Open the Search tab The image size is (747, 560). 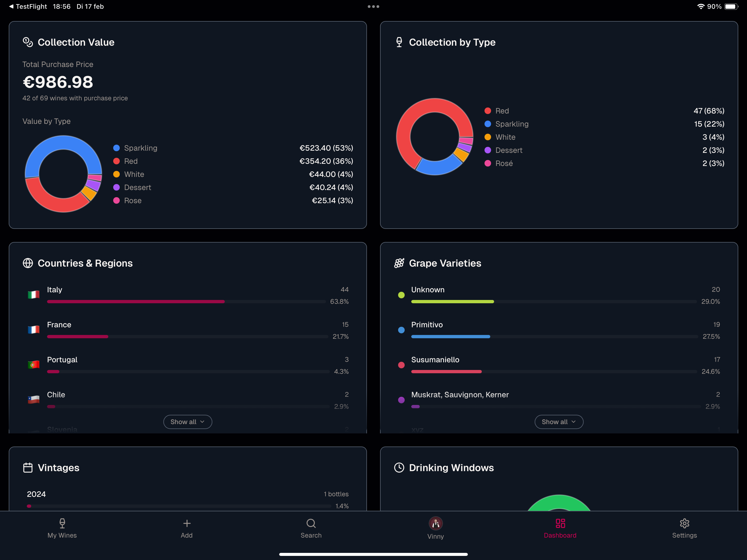click(x=311, y=529)
